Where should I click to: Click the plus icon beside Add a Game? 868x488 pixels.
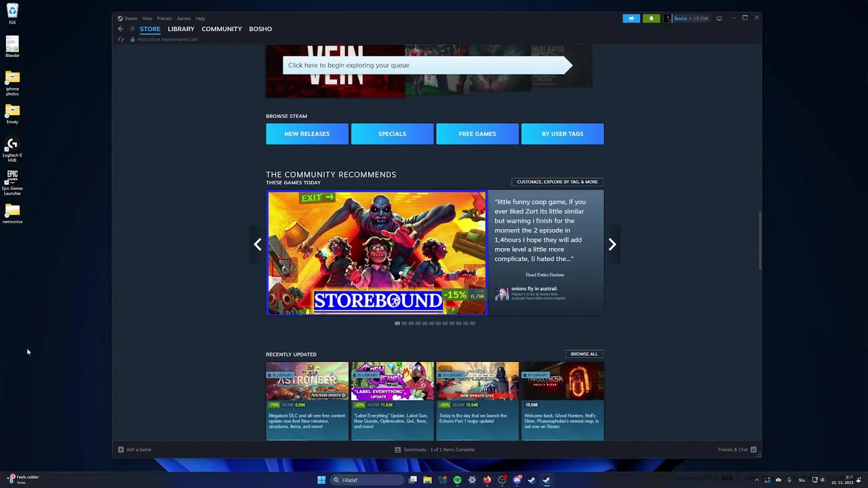point(121,449)
